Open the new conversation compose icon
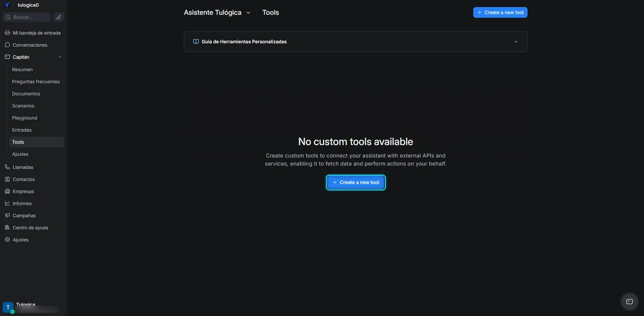Screen dimensions: 644x316 (x=58, y=17)
